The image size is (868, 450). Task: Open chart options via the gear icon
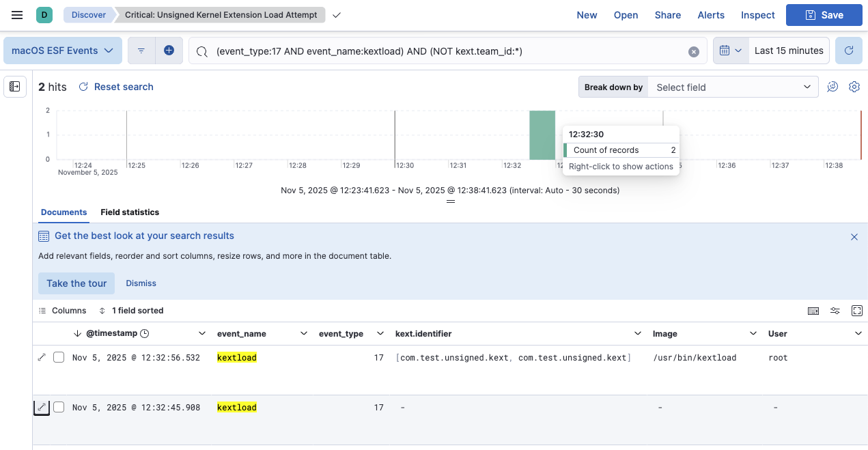(x=854, y=87)
